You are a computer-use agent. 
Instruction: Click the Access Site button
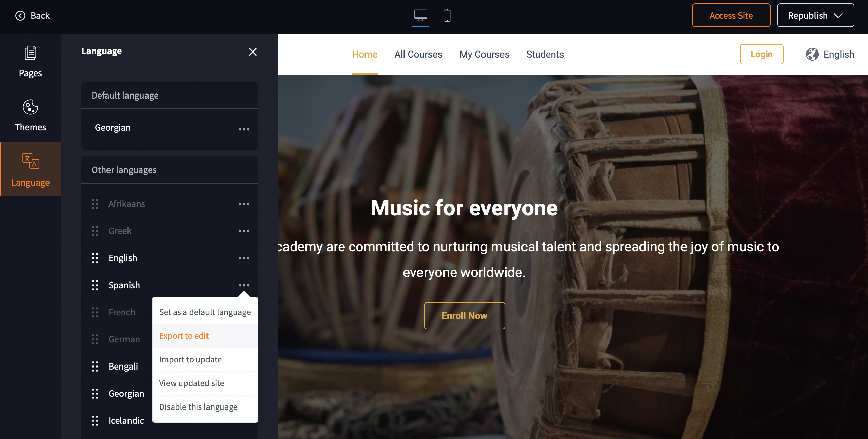click(x=731, y=16)
